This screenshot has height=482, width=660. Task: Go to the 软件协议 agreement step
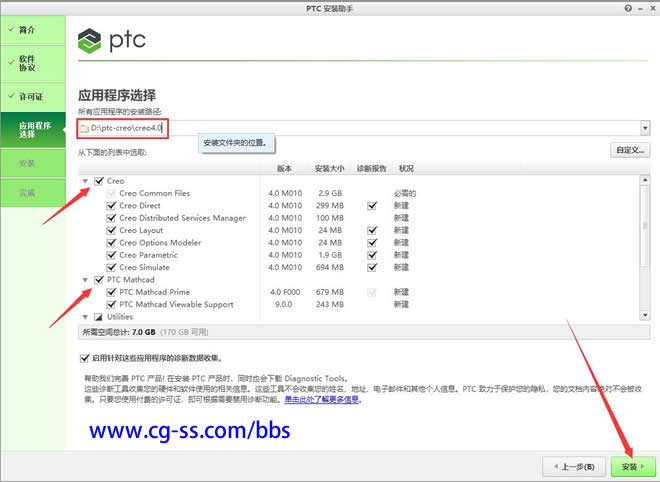pyautogui.click(x=33, y=64)
